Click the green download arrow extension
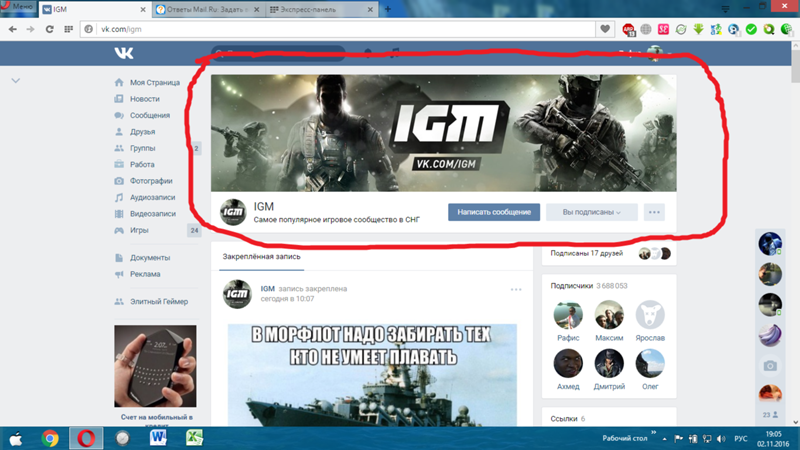 click(x=698, y=29)
